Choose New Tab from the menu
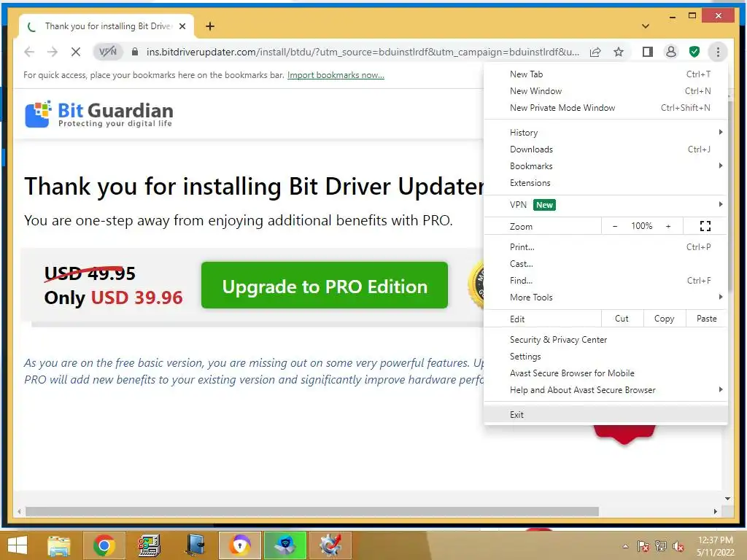Viewport: 747px width, 560px height. pos(605,74)
